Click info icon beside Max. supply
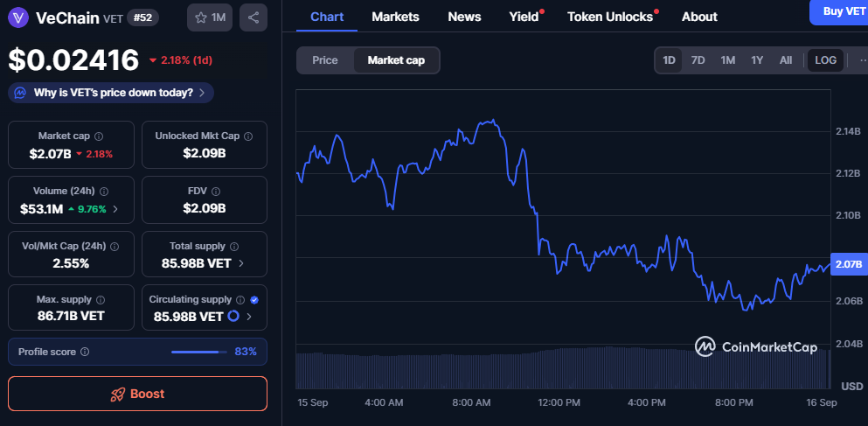This screenshot has height=426, width=868. pyautogui.click(x=101, y=300)
